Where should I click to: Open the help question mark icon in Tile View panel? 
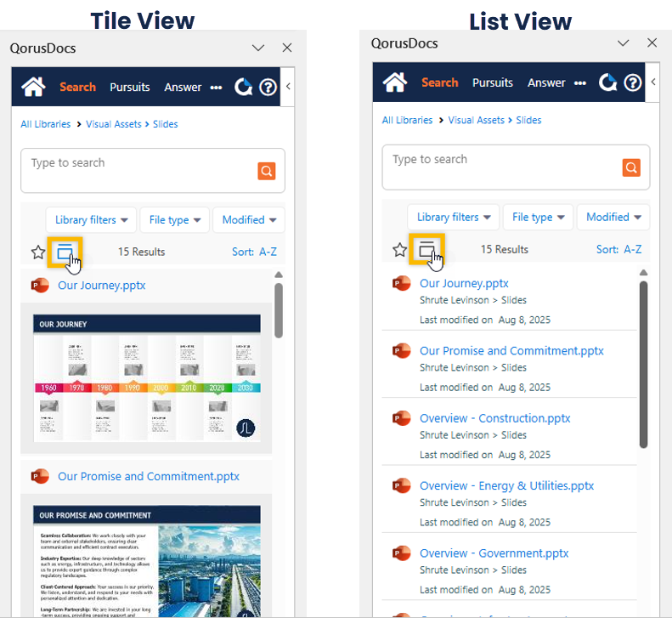(x=268, y=87)
